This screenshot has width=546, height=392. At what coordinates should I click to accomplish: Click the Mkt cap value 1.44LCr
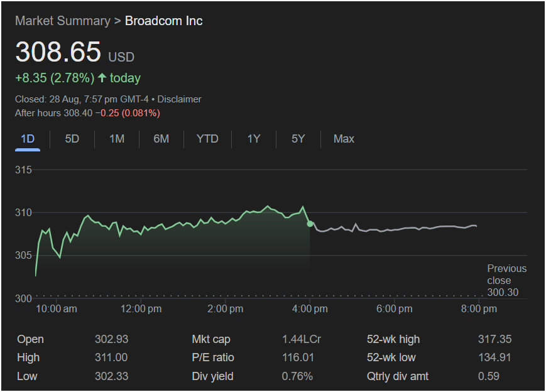click(302, 339)
